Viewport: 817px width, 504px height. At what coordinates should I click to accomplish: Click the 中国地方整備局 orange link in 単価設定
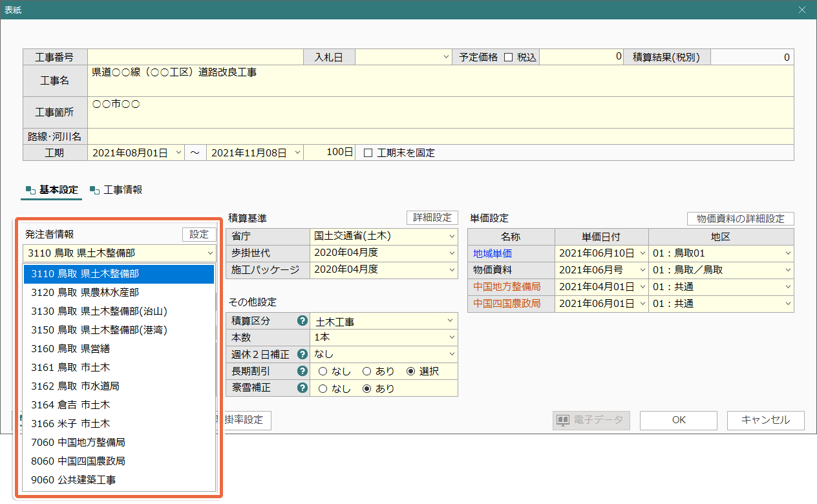coord(507,287)
